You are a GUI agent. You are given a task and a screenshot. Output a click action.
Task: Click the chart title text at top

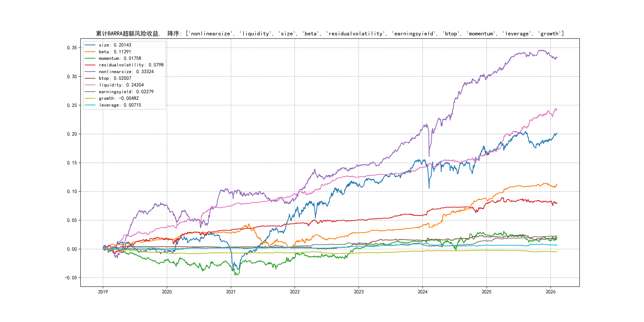click(x=330, y=34)
